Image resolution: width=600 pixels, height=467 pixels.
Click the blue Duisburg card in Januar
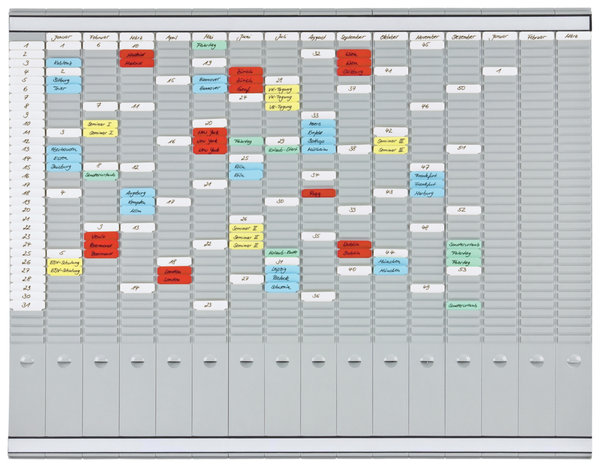pos(64,167)
